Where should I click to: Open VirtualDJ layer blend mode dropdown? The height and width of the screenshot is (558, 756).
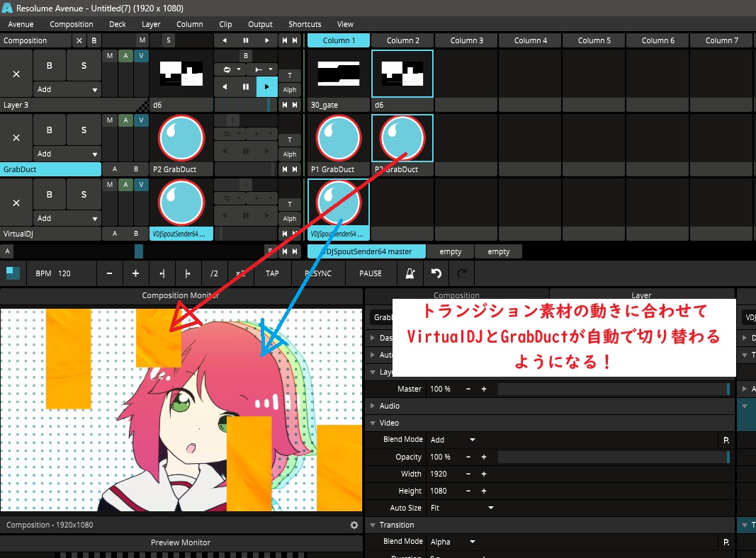67,218
